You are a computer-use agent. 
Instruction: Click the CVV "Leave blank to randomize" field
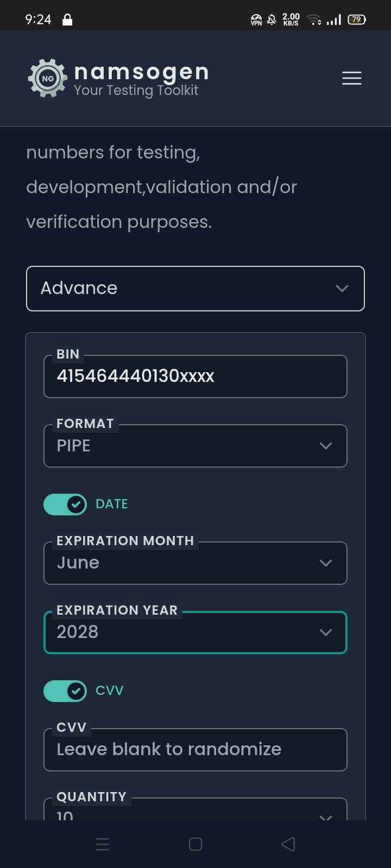point(195,750)
